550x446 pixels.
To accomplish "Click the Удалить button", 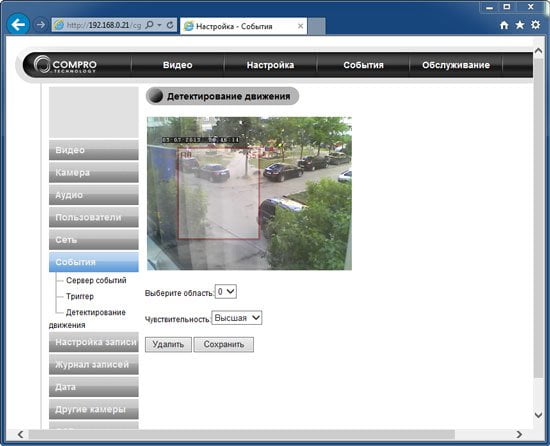I will (168, 345).
